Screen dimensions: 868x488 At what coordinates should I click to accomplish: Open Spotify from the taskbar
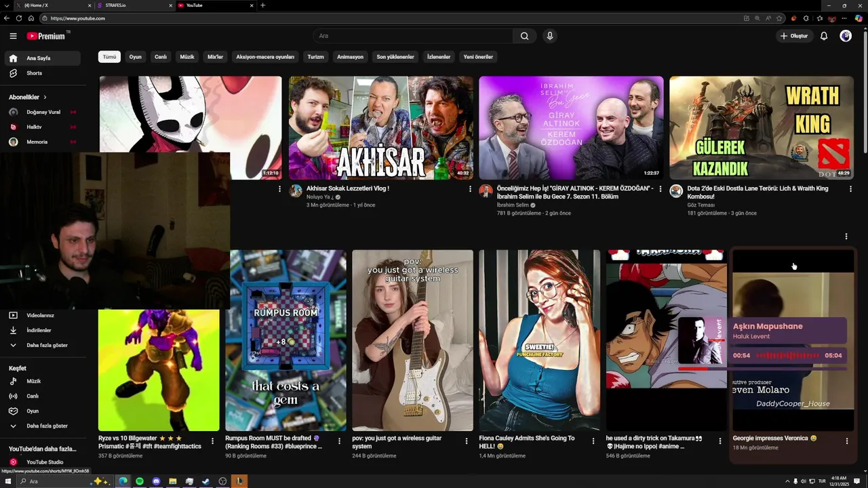coord(140,481)
